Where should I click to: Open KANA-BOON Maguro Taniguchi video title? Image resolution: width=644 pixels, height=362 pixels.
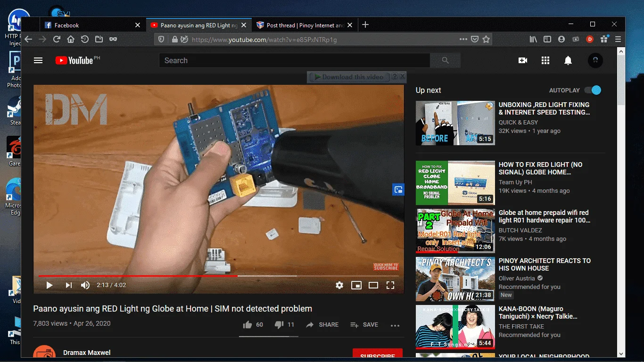coord(538,313)
